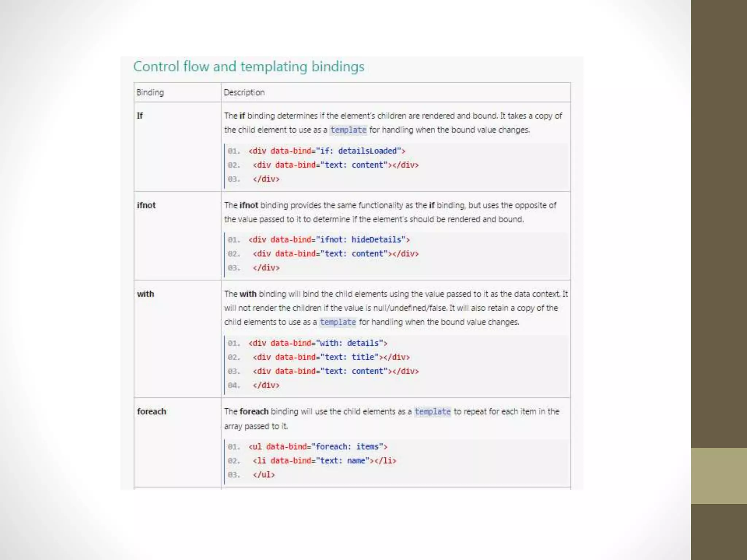The width and height of the screenshot is (747, 560).
Task: Click the Binding column header
Action: (x=150, y=93)
